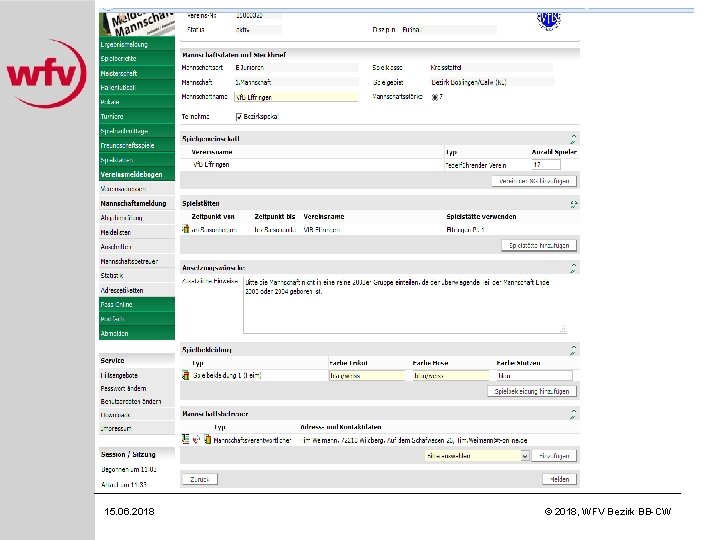Collapse the Spielgemeinschaft section
The image size is (720, 540).
tap(573, 139)
